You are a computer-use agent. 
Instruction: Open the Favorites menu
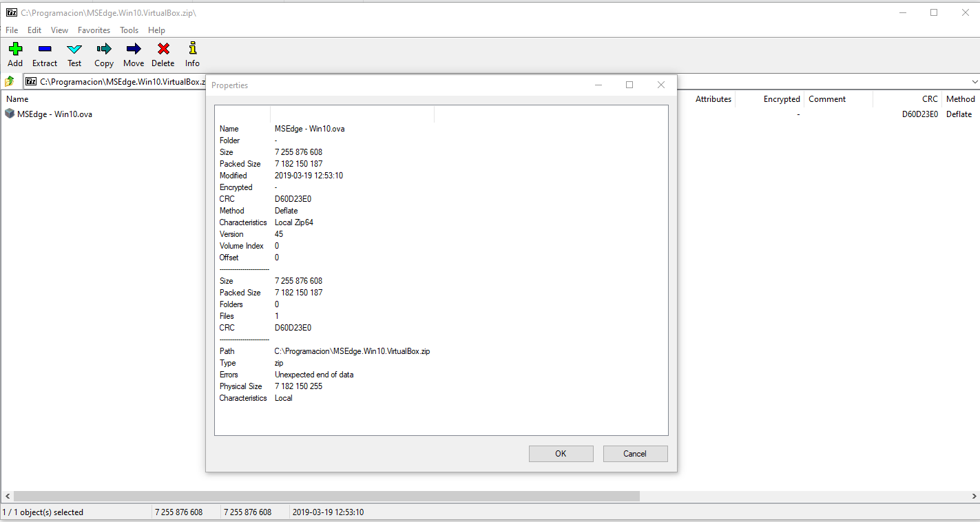pos(94,30)
